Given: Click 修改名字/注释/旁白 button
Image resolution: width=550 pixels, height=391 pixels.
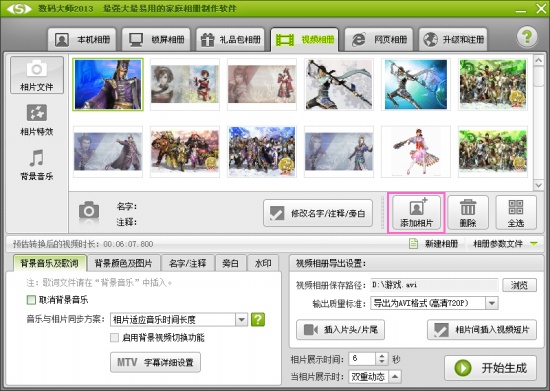Looking at the screenshot, I should pyautogui.click(x=318, y=213).
